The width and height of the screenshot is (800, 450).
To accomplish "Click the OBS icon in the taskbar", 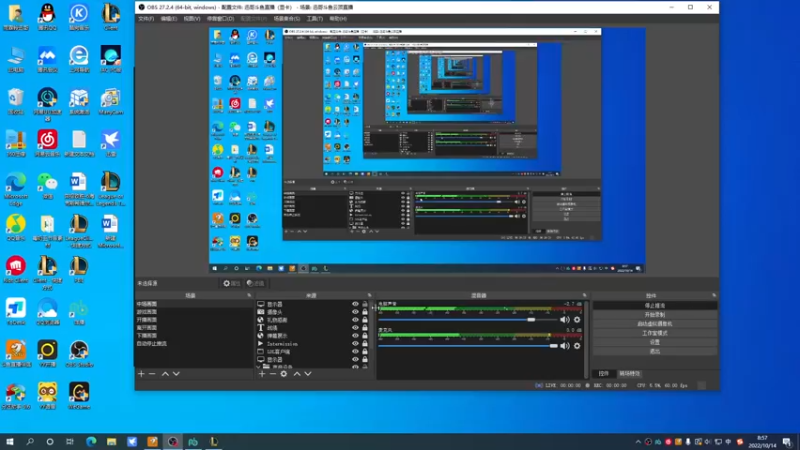I will point(173,442).
